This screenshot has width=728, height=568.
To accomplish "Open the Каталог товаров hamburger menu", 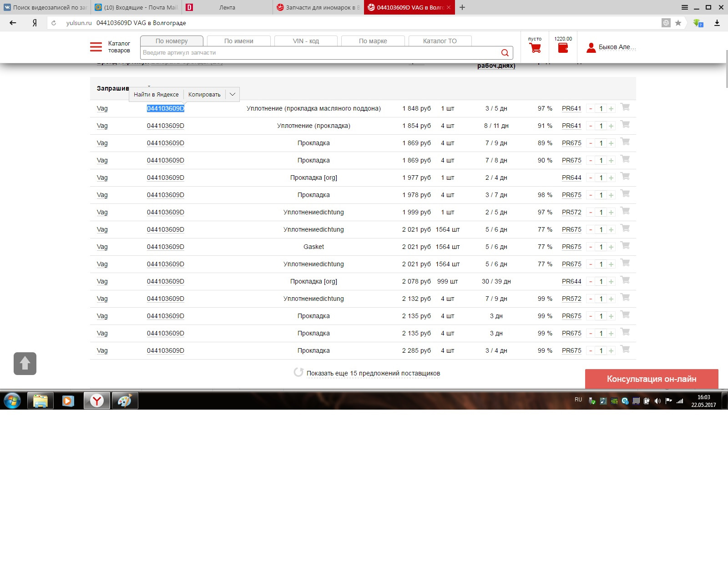I will click(96, 47).
